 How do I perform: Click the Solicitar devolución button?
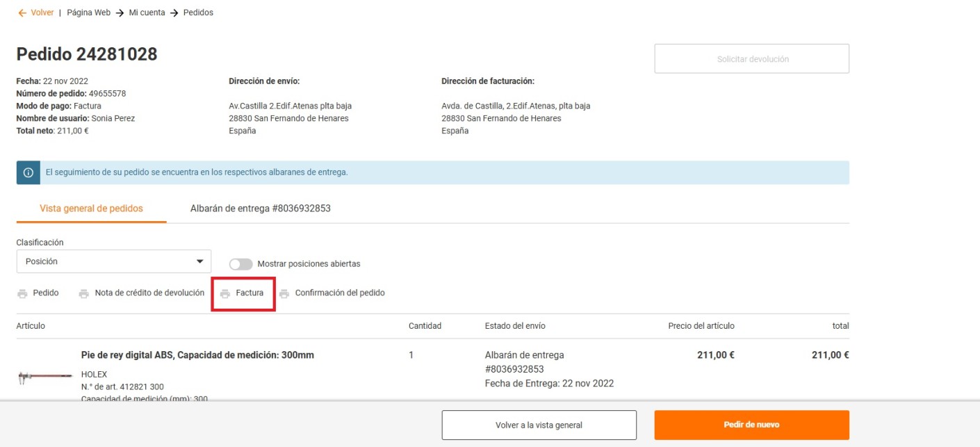click(x=751, y=59)
